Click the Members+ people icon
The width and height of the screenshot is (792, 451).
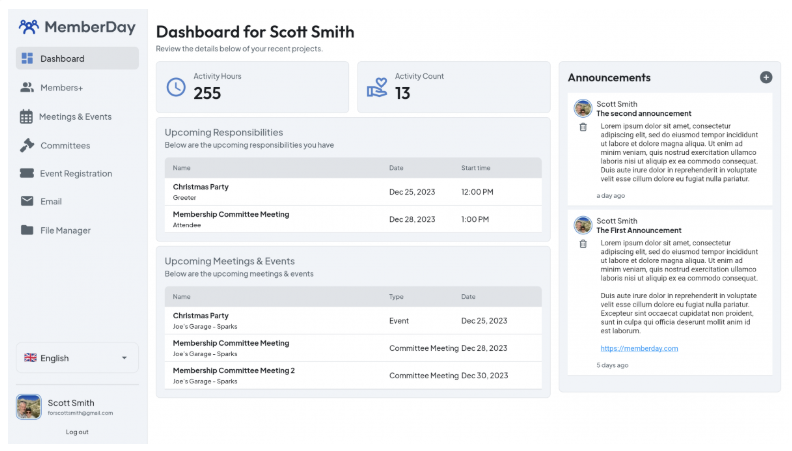(27, 88)
